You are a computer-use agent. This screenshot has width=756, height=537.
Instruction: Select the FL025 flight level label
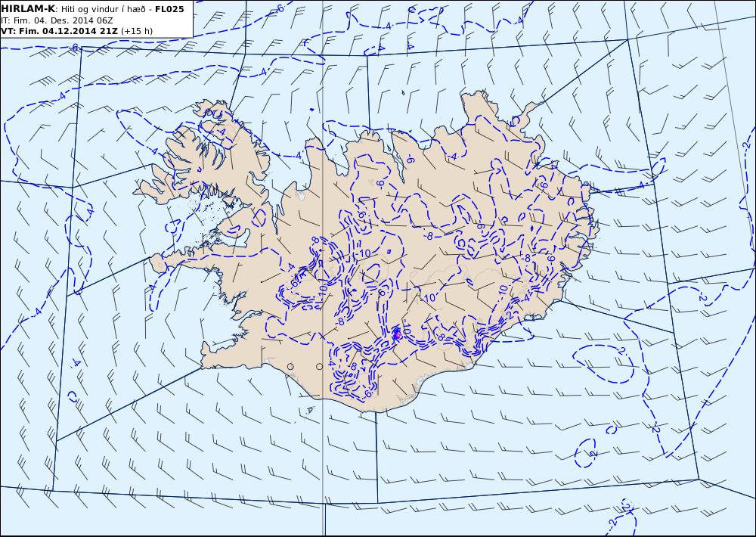[x=169, y=9]
